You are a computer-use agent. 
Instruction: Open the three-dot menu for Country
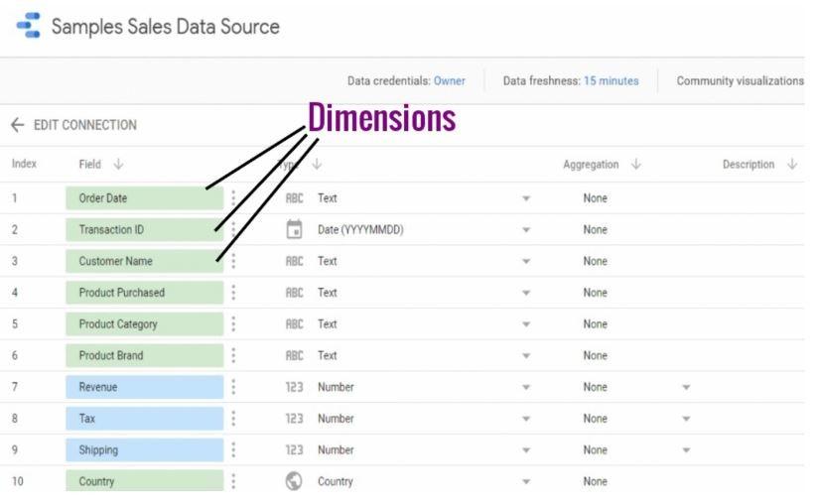tap(233, 481)
